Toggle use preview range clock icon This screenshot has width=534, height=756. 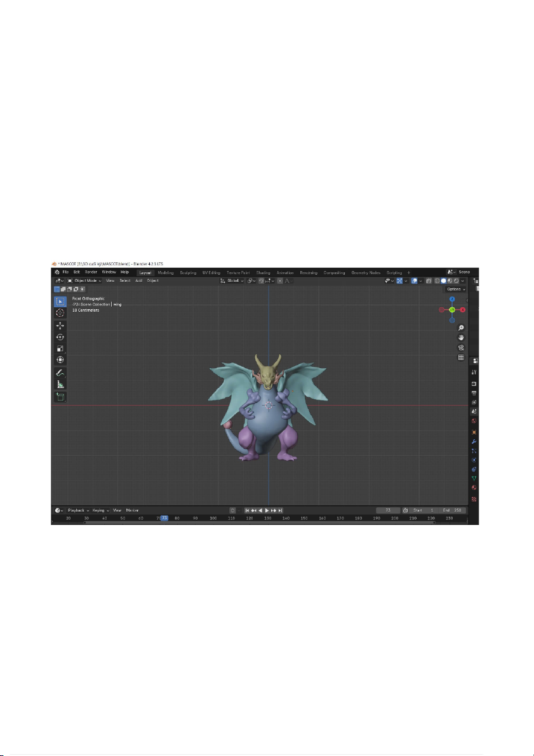click(405, 510)
